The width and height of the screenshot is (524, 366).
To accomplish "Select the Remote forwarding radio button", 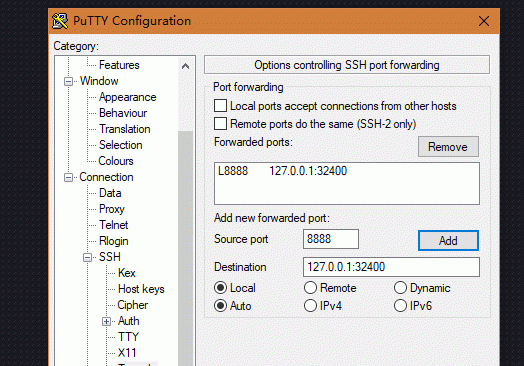I will coord(310,288).
